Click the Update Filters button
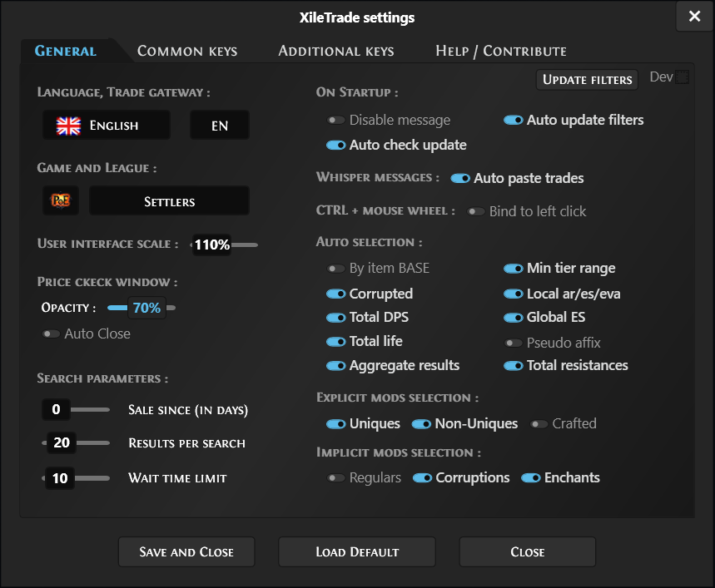 [x=588, y=80]
